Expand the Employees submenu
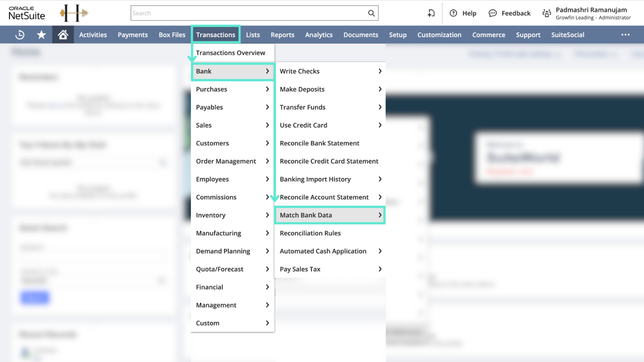Image resolution: width=644 pixels, height=362 pixels. point(233,179)
